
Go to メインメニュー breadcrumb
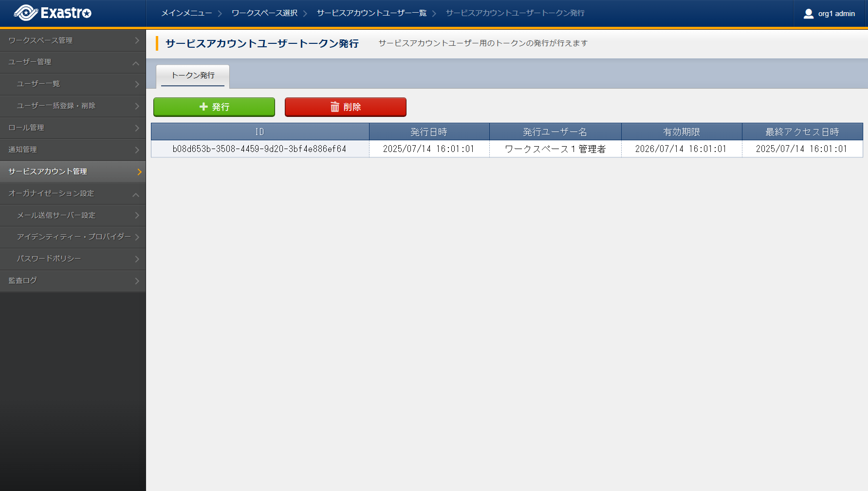186,13
